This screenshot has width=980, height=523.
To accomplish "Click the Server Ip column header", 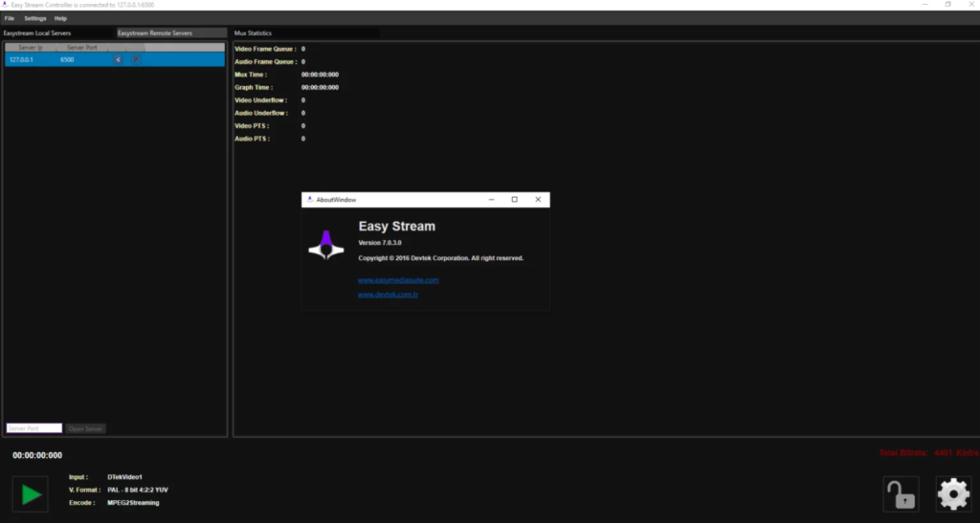I will coord(30,47).
